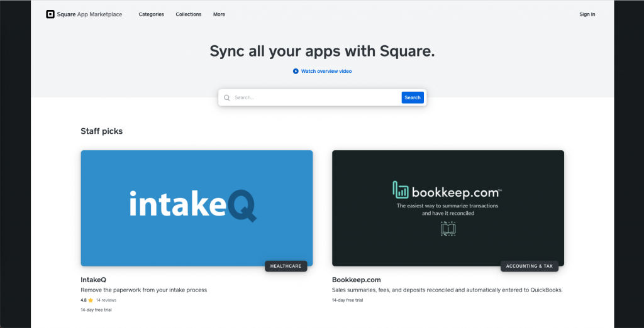
Task: Click IntakeQ's 14-day free trial text
Action: tap(96, 310)
